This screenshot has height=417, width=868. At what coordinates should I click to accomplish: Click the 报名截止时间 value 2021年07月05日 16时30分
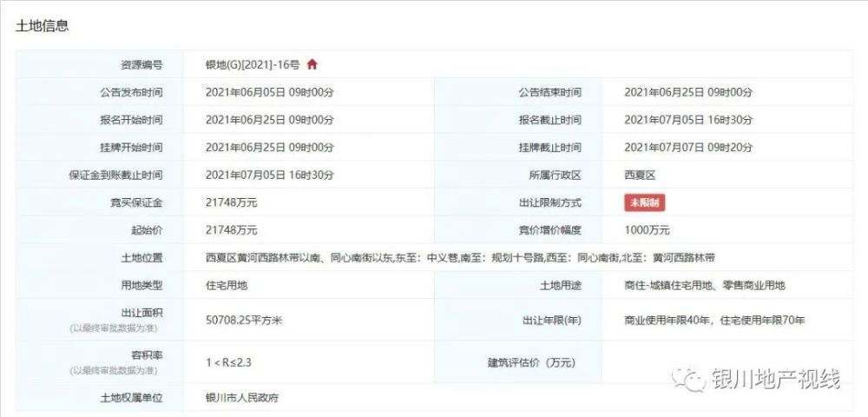(x=688, y=120)
